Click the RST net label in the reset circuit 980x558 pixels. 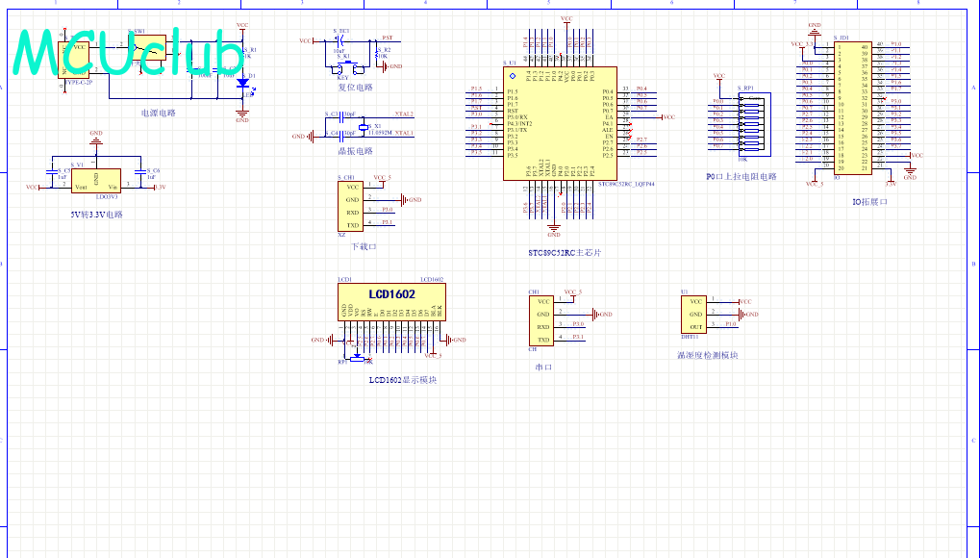point(388,38)
